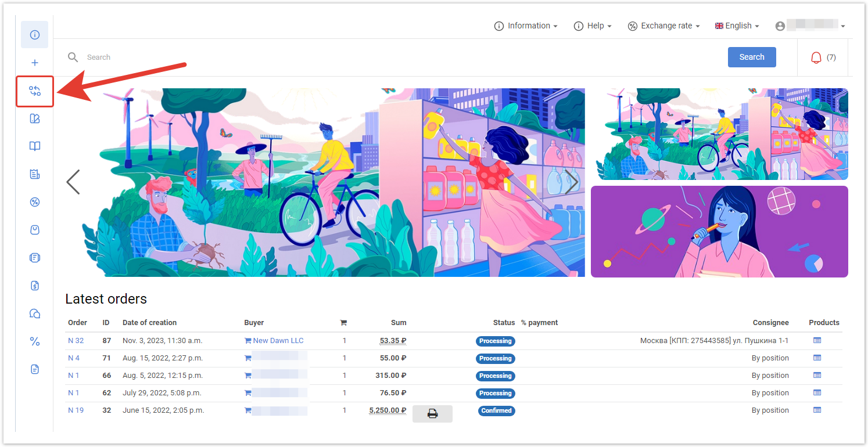Show the previous banner slide

[x=73, y=182]
